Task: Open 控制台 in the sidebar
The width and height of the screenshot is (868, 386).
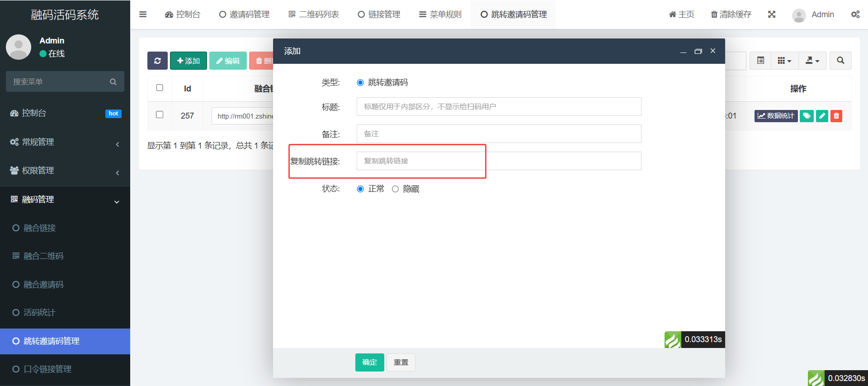Action: click(65, 113)
